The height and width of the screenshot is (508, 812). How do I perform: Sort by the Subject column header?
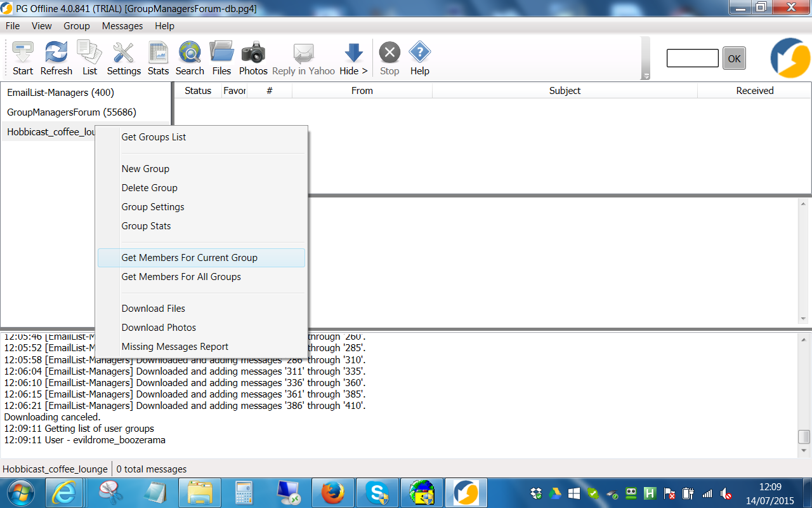click(565, 91)
